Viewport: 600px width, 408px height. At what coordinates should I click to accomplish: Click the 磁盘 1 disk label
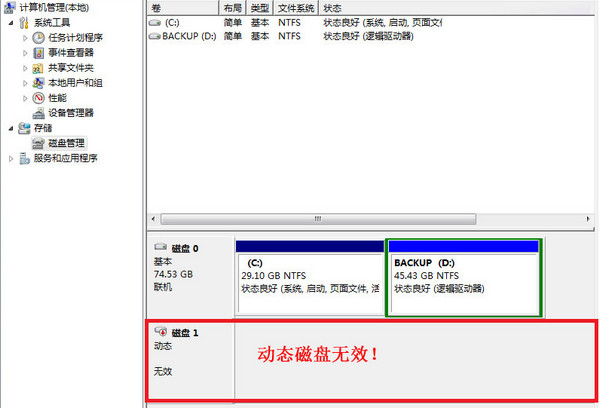point(185,333)
